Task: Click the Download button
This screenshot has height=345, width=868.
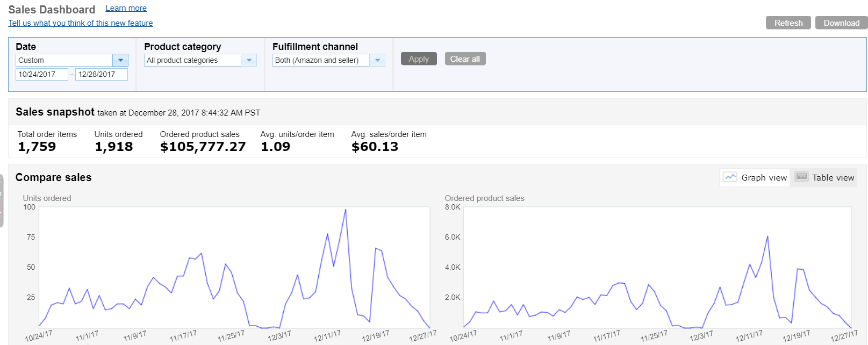Action: point(841,23)
